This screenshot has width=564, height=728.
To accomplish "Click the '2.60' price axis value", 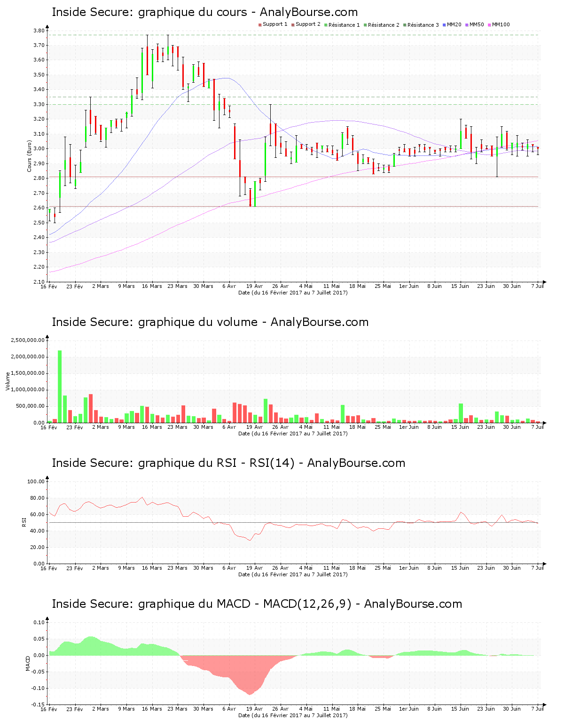I will coord(39,208).
